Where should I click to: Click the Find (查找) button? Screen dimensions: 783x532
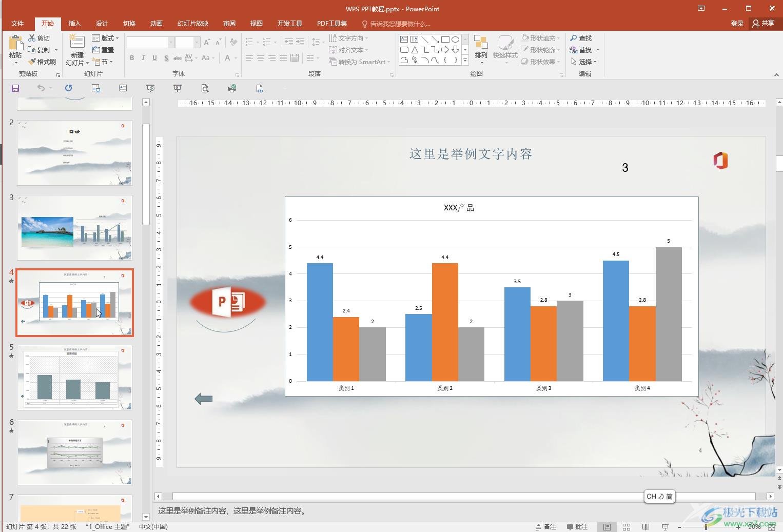tap(581, 38)
